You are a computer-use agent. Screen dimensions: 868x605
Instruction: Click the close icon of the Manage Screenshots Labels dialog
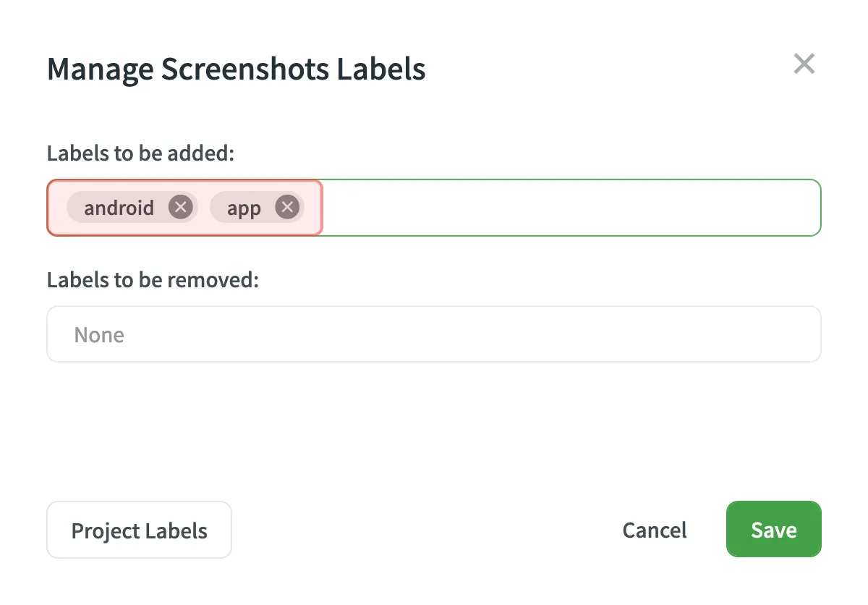pos(804,64)
